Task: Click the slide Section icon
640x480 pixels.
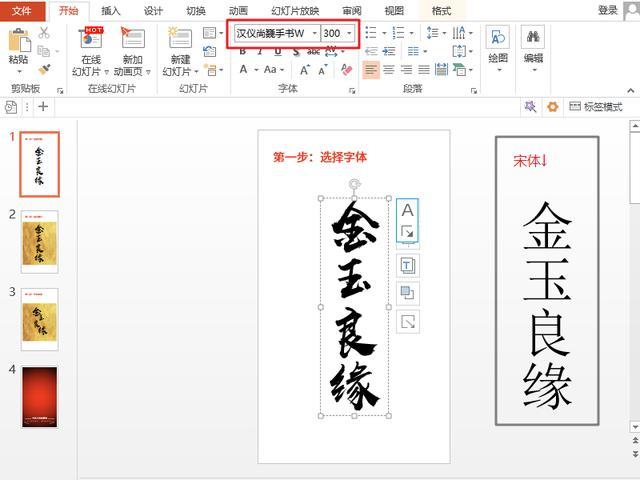Action: click(x=211, y=70)
